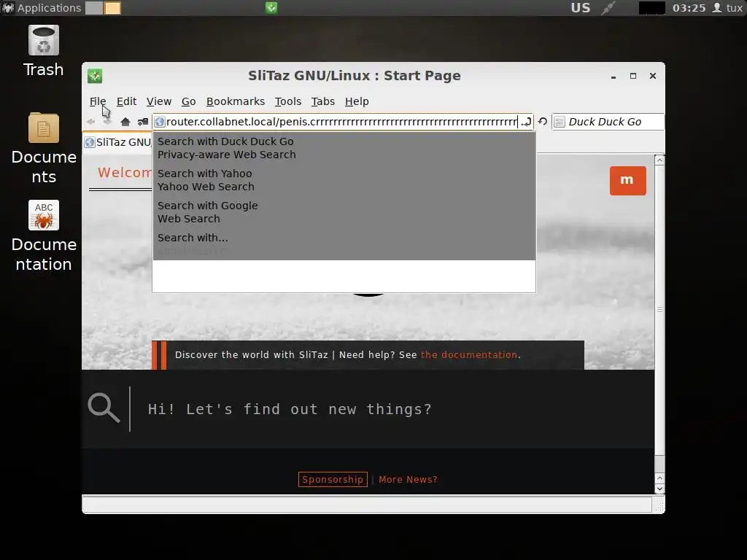Click the scrollbar down arrow at bottom
The height and width of the screenshot is (560, 747).
click(x=659, y=489)
